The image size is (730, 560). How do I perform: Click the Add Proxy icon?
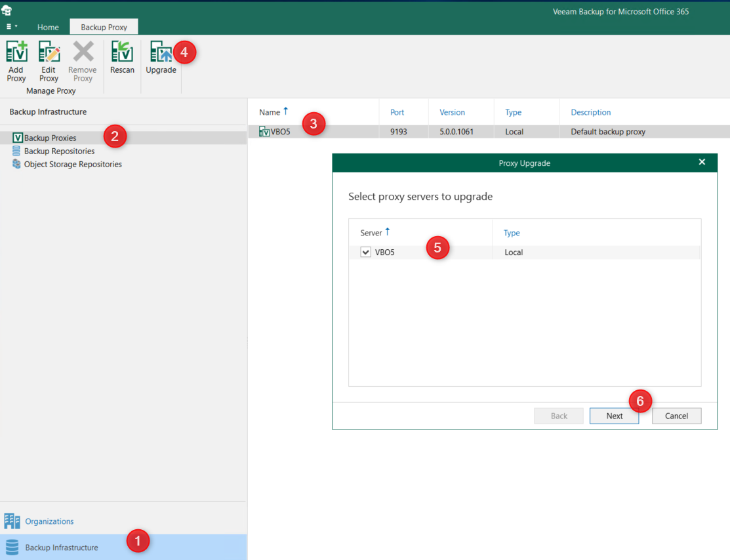tap(16, 52)
